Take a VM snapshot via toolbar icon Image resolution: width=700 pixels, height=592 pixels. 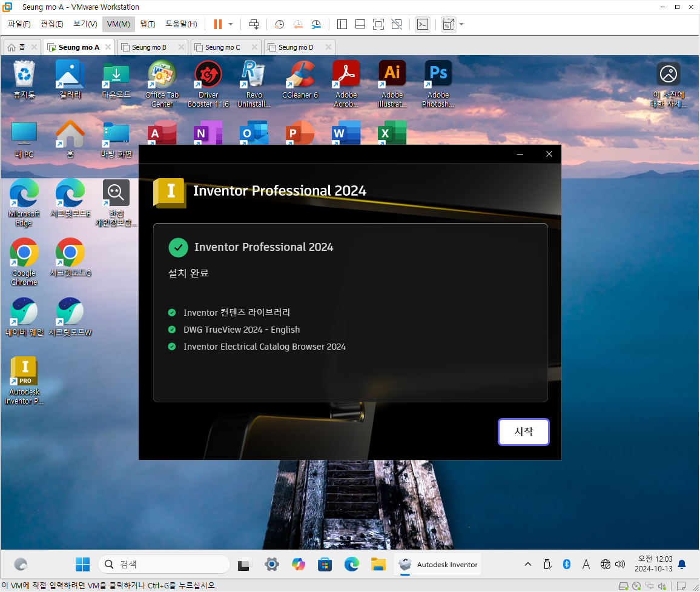pos(280,24)
